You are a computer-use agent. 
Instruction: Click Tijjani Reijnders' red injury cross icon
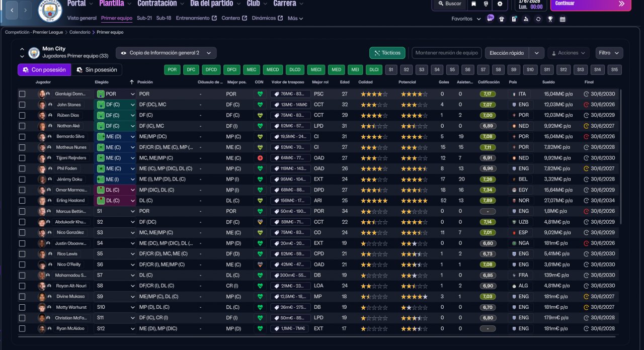260,158
